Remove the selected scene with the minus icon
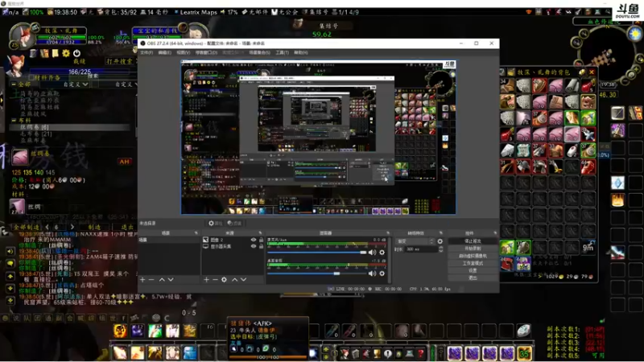644x362 pixels. tap(151, 279)
